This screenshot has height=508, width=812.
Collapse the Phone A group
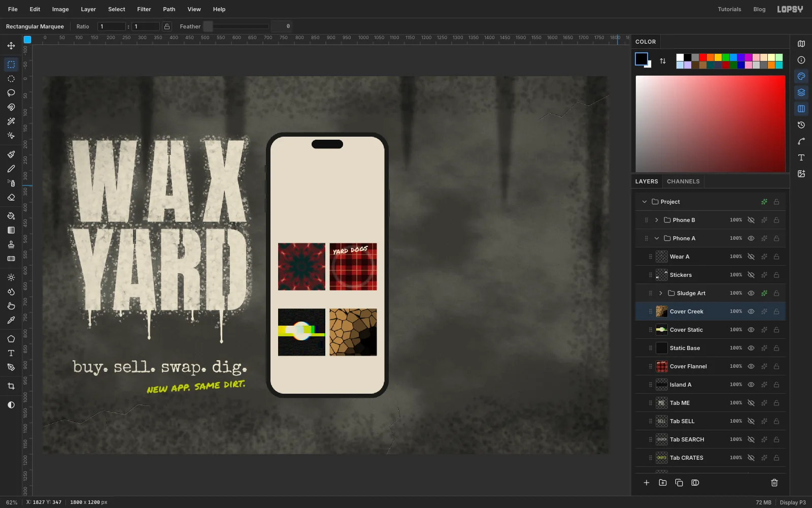pyautogui.click(x=657, y=238)
